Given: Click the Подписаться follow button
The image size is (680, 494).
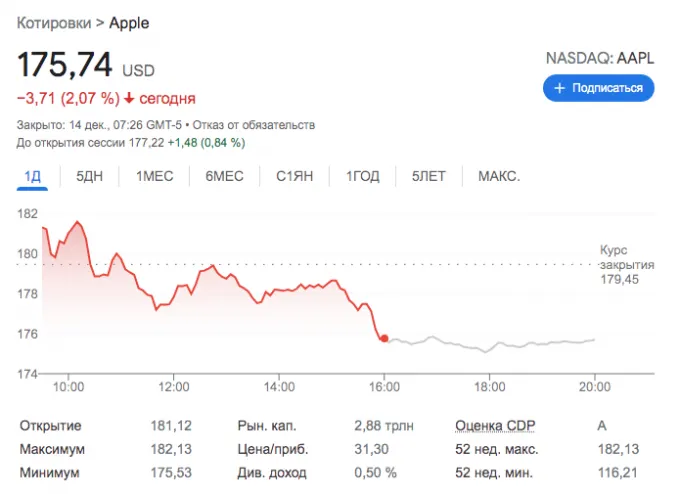Looking at the screenshot, I should (598, 88).
